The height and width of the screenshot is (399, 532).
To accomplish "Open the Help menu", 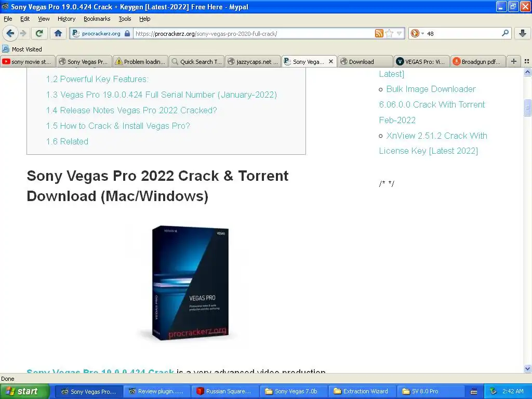I will coord(144,19).
